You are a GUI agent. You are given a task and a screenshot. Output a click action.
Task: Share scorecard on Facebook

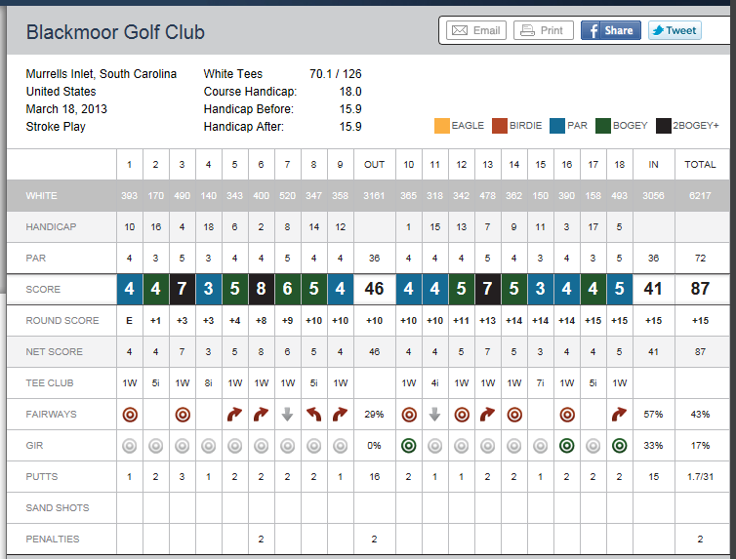pyautogui.click(x=610, y=30)
